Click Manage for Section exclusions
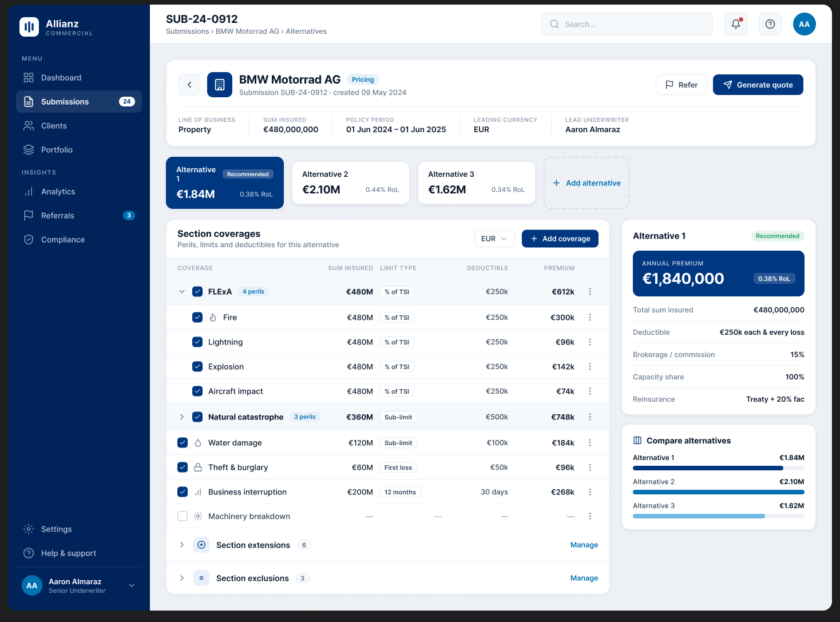Screen dimensions: 840x622 pyautogui.click(x=584, y=579)
